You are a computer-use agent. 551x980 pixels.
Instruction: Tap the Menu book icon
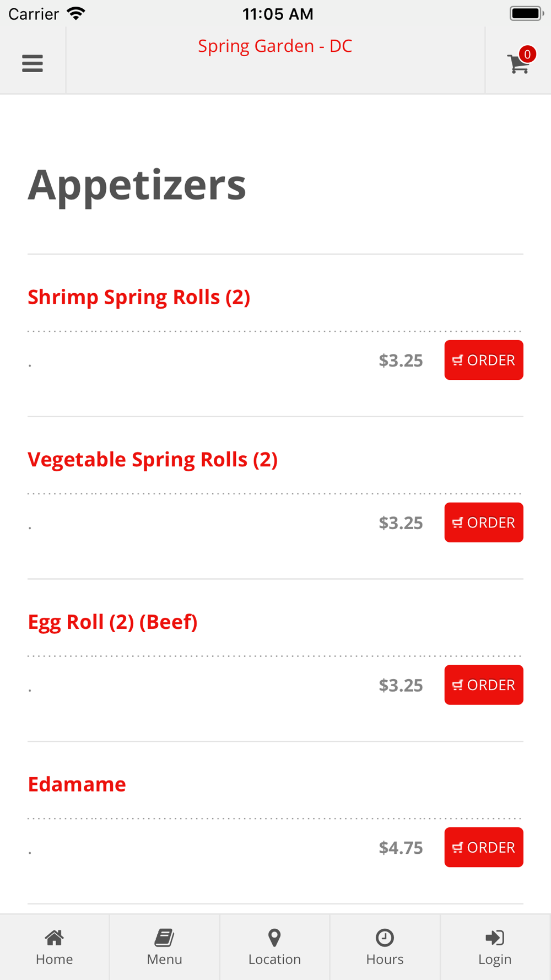164,938
